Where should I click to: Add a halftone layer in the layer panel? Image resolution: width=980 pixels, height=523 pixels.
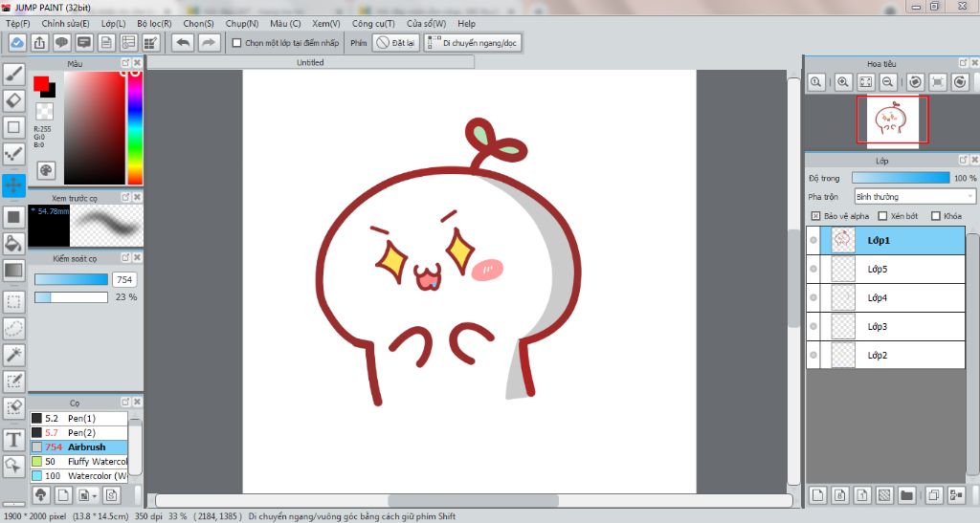884,495
